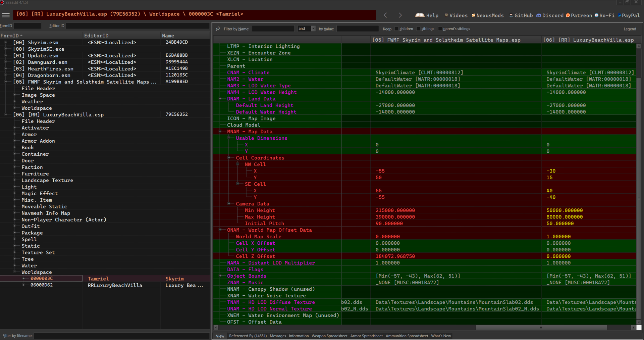Collapse the LuxuryBeachVilla.esp plugin node
Viewport: 644px width, 340px height.
pos(6,114)
